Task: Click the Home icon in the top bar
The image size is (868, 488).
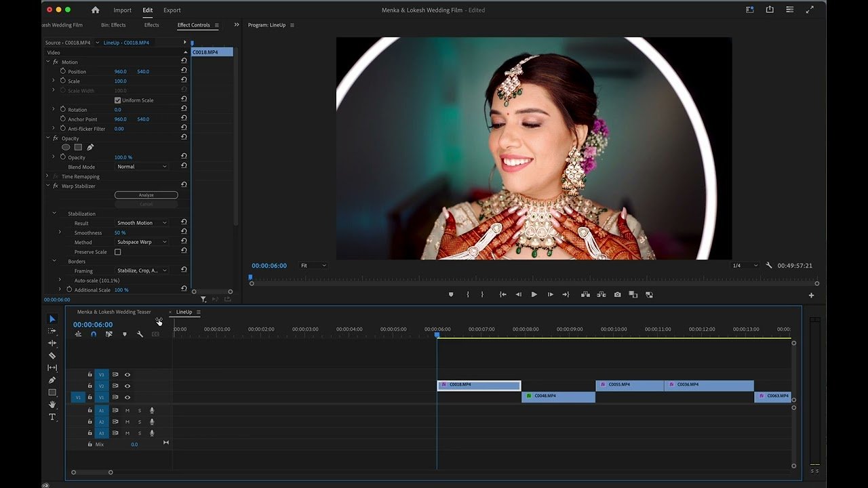Action: [x=95, y=10]
